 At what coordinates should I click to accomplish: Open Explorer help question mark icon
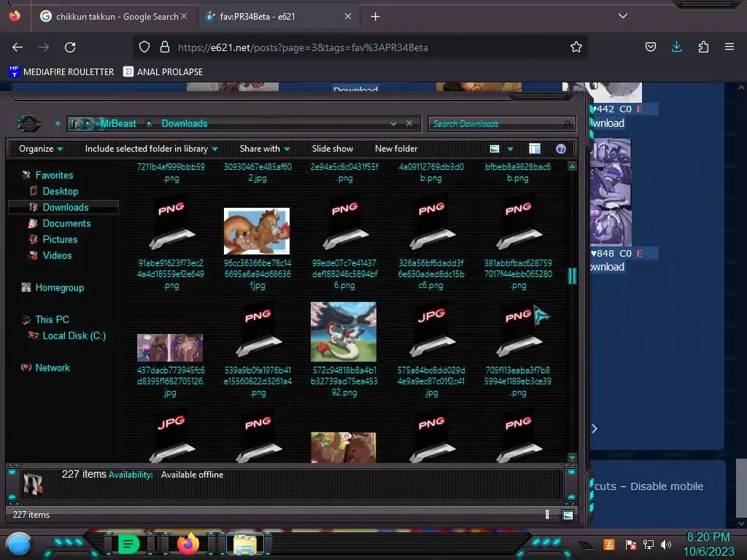click(561, 149)
